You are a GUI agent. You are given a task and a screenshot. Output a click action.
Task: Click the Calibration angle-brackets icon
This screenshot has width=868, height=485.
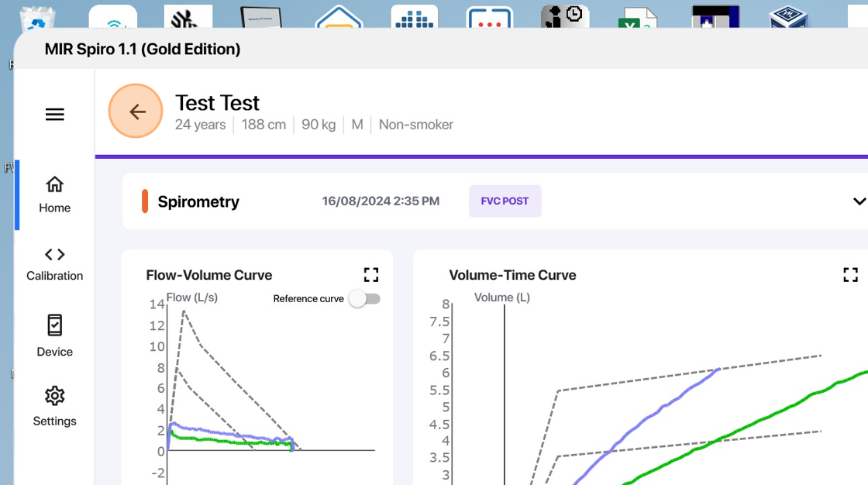point(55,254)
